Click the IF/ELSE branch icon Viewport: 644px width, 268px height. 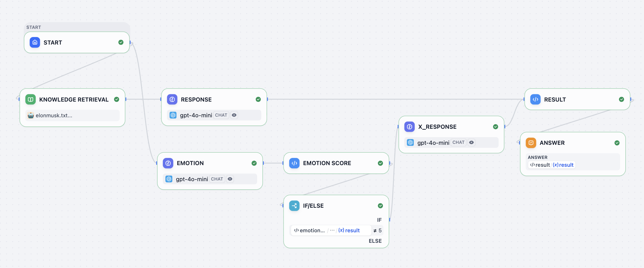[294, 206]
